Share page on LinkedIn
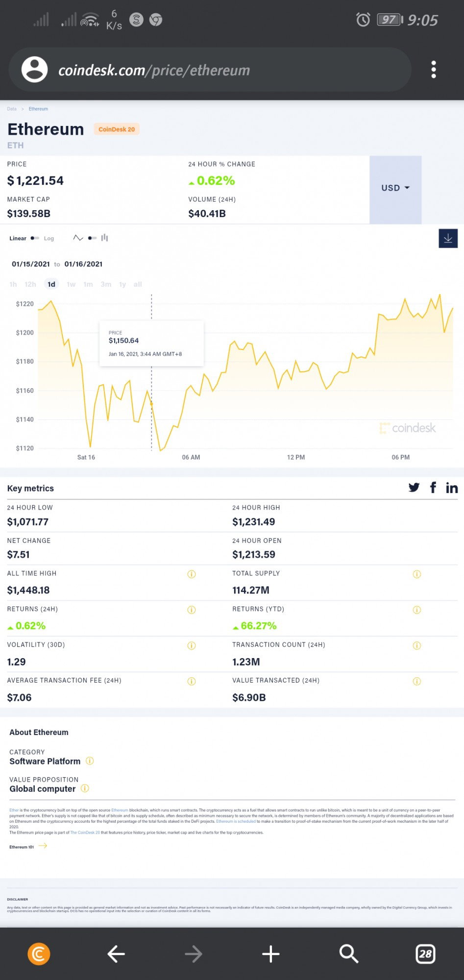 coord(452,488)
